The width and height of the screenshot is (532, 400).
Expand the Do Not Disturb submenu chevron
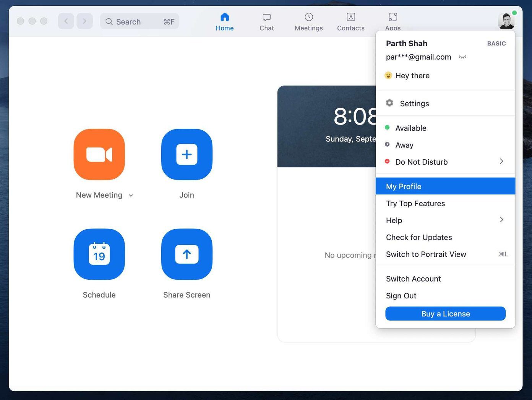tap(501, 161)
